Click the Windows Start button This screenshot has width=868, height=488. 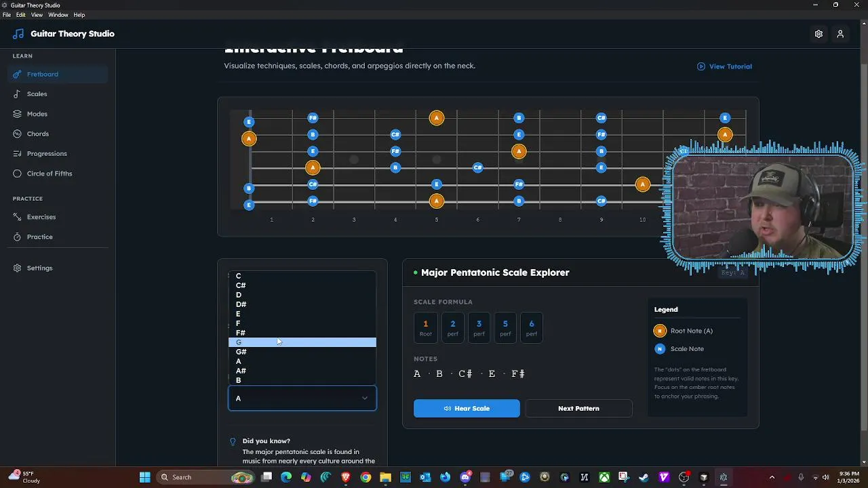pyautogui.click(x=145, y=477)
